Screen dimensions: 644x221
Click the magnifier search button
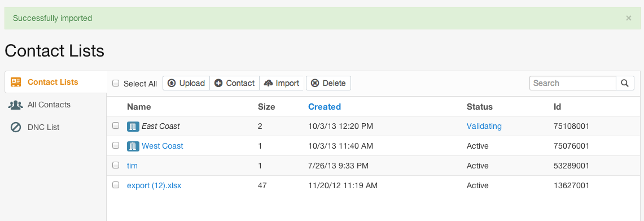pyautogui.click(x=625, y=83)
